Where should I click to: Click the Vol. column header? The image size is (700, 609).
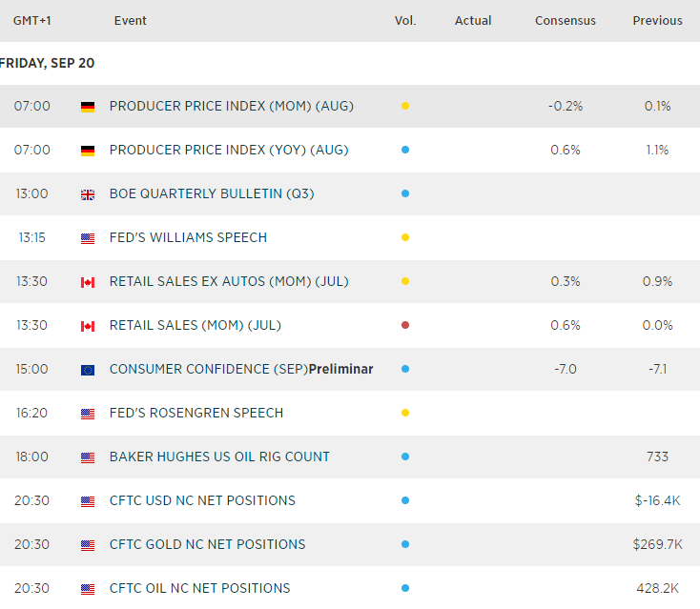pos(405,21)
